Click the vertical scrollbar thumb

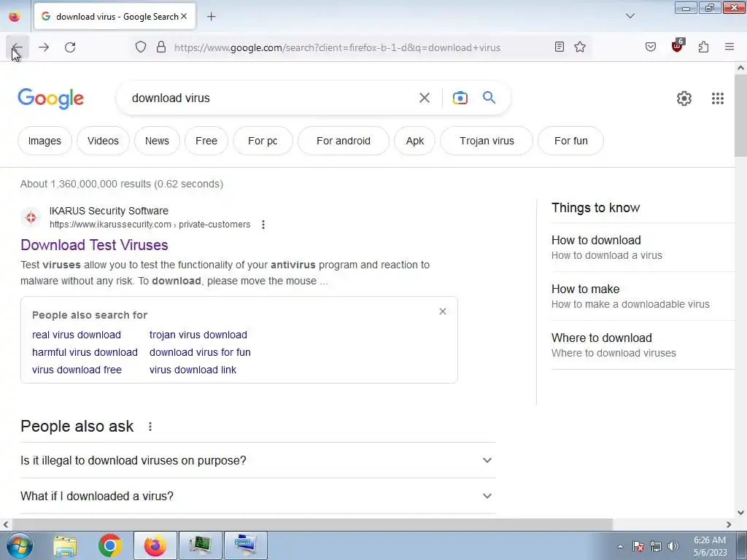click(x=740, y=116)
